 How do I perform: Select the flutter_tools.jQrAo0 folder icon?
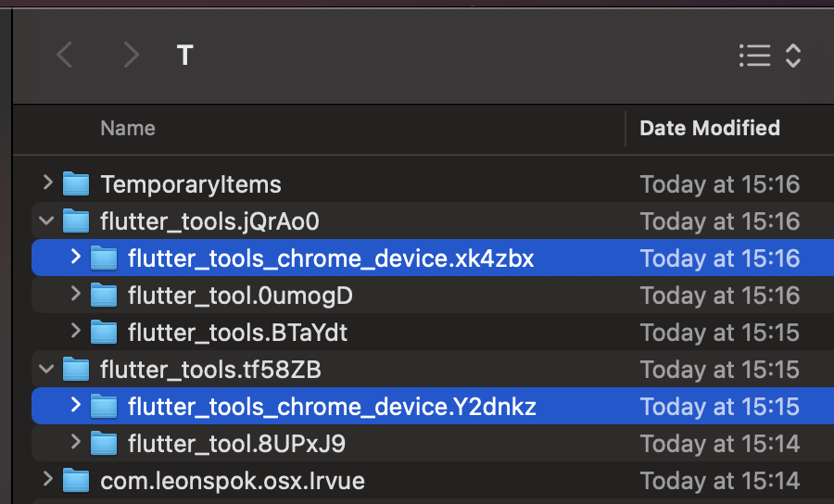coord(76,221)
